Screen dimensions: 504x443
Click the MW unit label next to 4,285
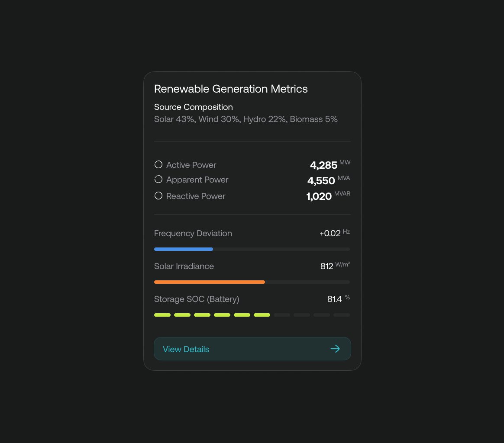pos(345,162)
